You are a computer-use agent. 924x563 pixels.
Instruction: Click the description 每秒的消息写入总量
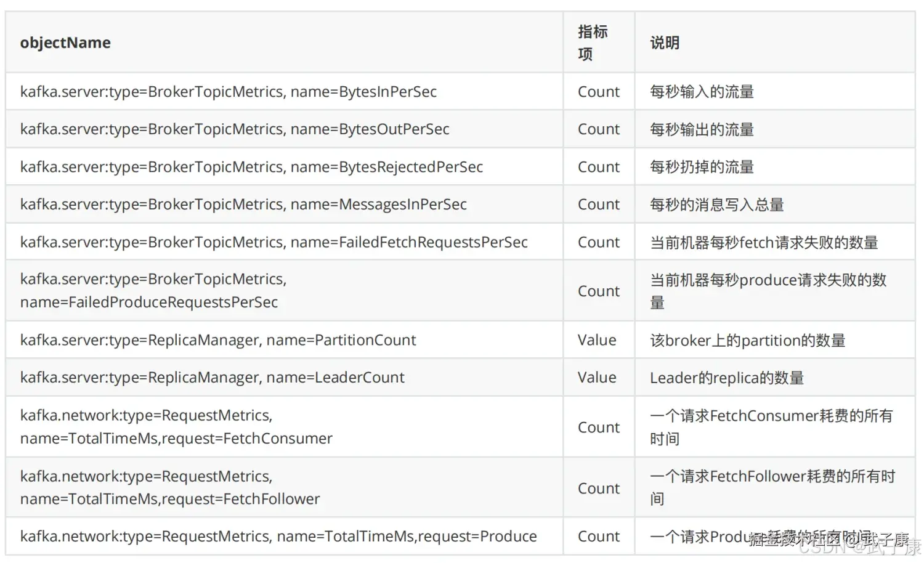click(x=717, y=205)
